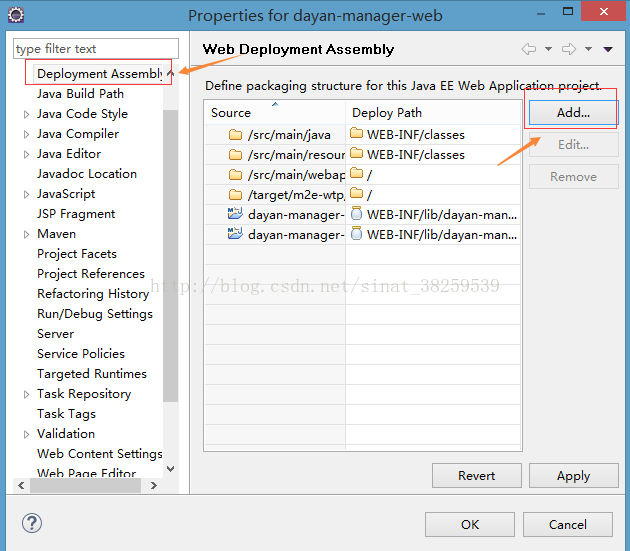The image size is (630, 551).
Task: Click the sidebar scroll down arrow
Action: tap(170, 469)
